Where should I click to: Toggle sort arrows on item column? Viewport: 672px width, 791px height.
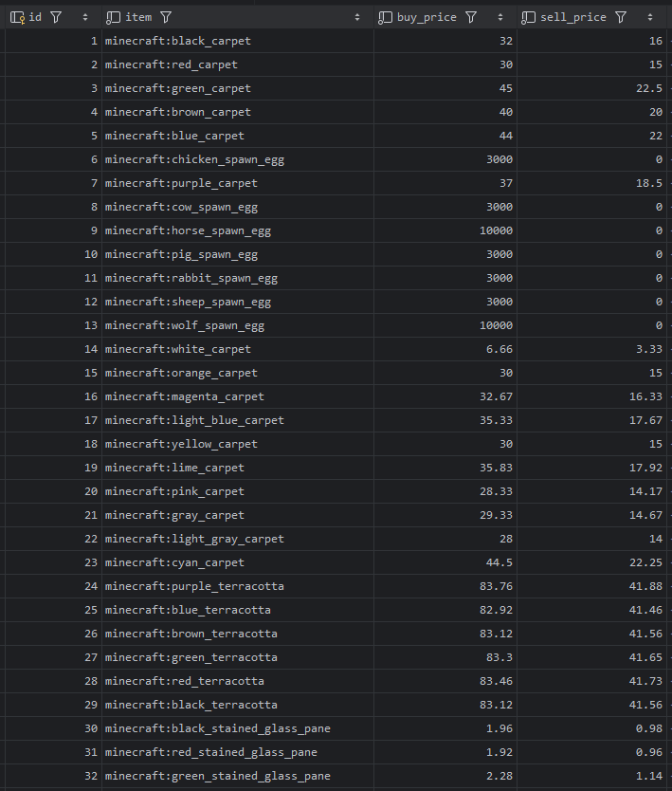click(x=357, y=18)
